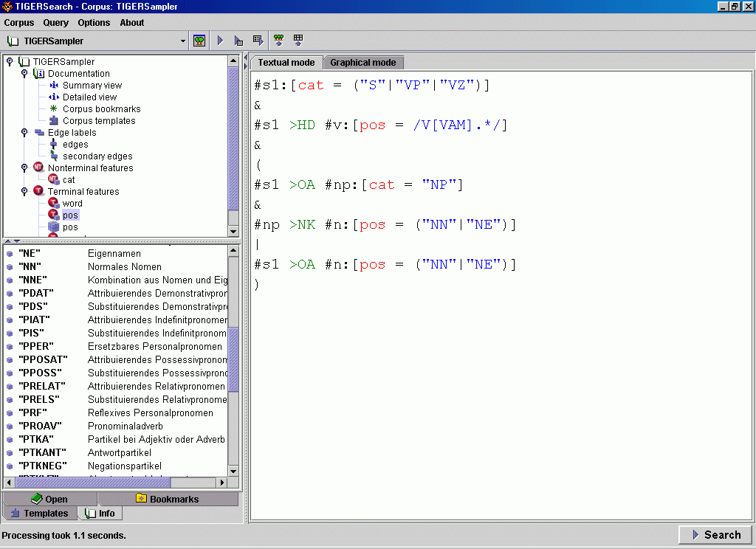
Task: Open the corpus explorer window icon with two trees
Action: click(x=199, y=41)
